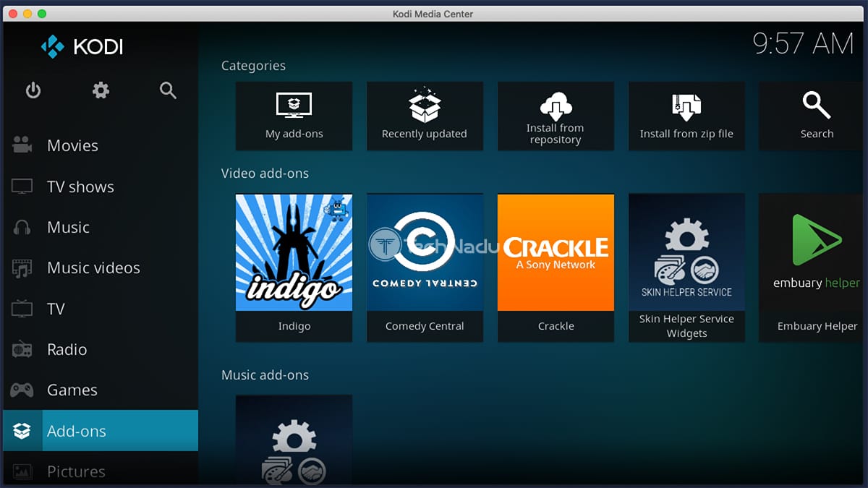Click the Indigo caption text

click(x=294, y=326)
